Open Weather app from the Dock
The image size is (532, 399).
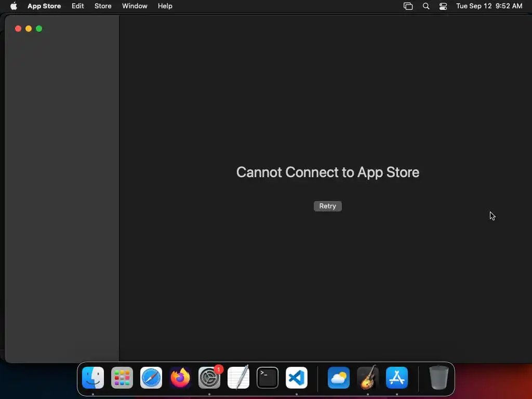point(339,378)
